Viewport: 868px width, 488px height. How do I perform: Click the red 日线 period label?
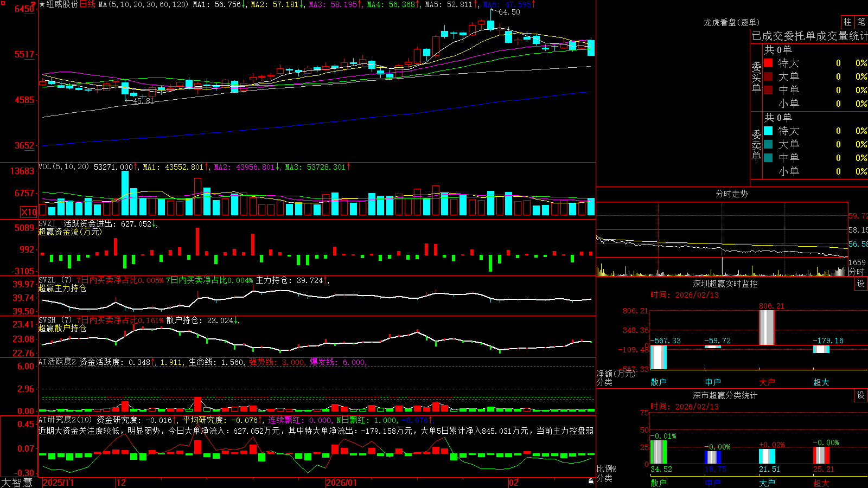tap(87, 4)
